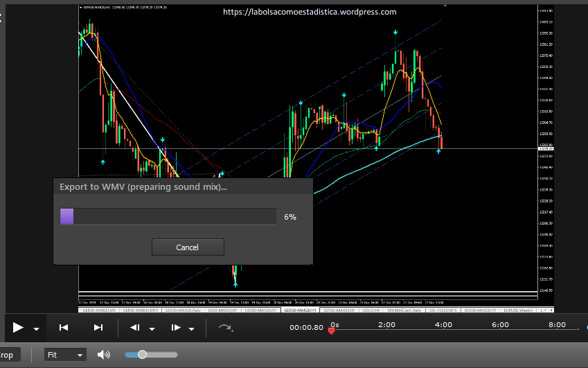This screenshot has width=588, height=368.
Task: Open the step-forward options arrow
Action: point(192,329)
